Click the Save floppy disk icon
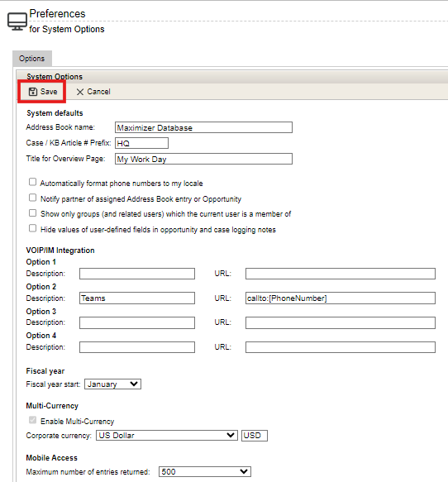 (33, 92)
